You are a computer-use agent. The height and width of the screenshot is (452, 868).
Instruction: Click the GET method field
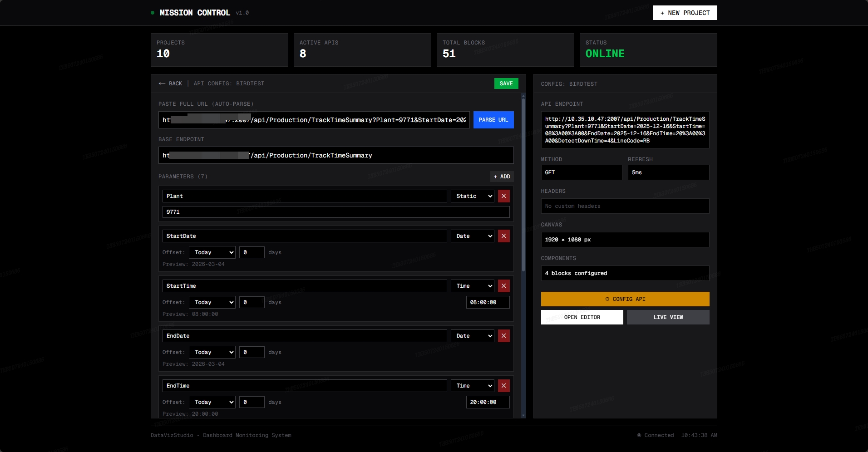point(581,172)
